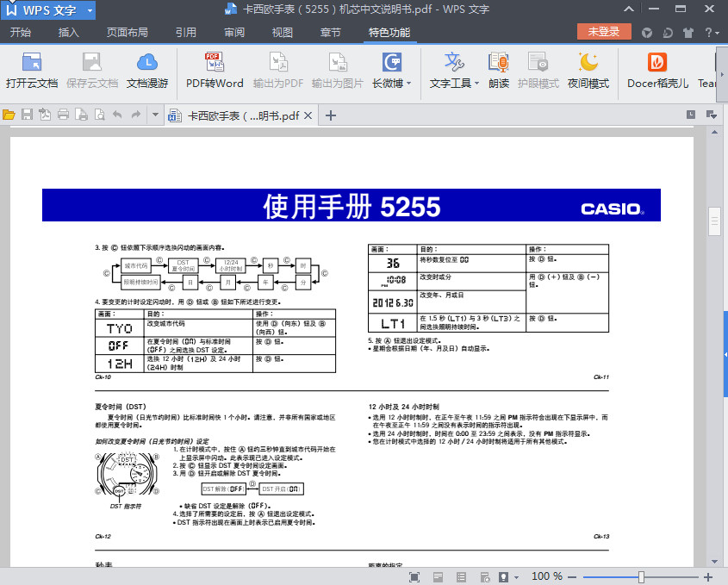Viewport: 728px width, 585px height.
Task: Open cloud document (打开云文档)
Action: pyautogui.click(x=32, y=71)
